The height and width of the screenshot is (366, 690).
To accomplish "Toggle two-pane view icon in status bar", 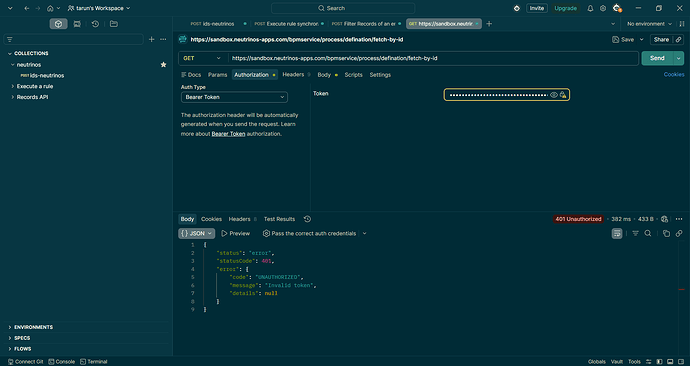I will click(x=681, y=362).
